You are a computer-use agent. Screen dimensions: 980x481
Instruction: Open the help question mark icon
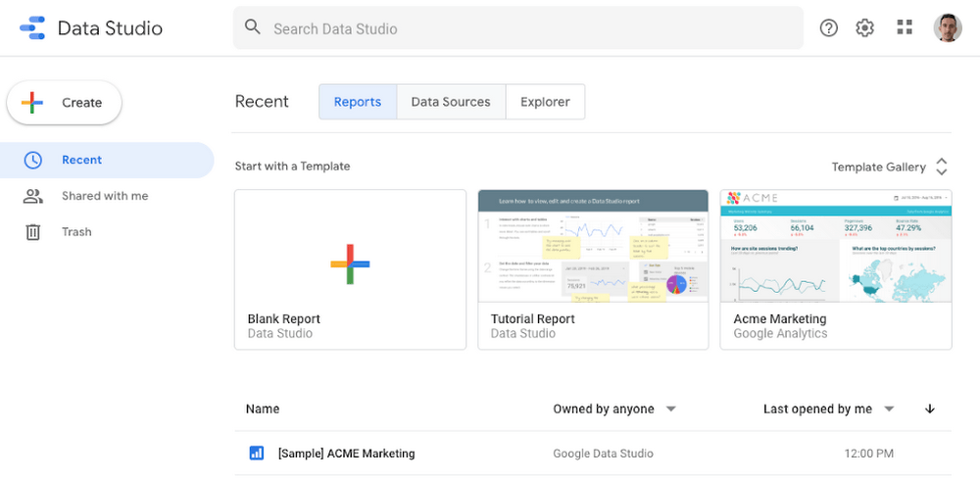click(x=829, y=28)
